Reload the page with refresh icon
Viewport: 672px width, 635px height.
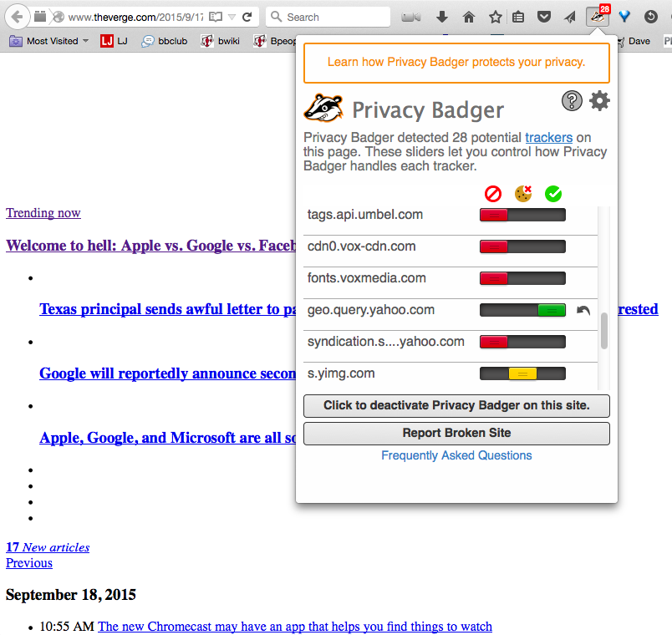[247, 17]
